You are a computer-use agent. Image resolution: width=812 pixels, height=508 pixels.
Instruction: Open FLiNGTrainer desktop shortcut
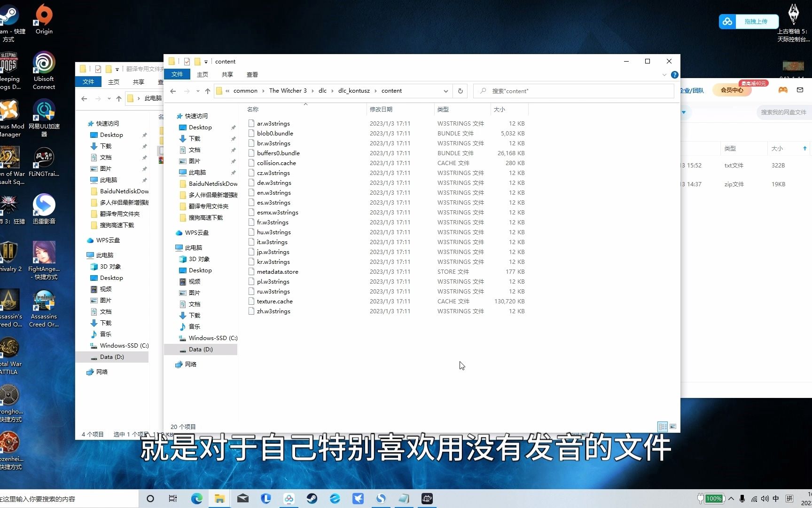pyautogui.click(x=44, y=162)
